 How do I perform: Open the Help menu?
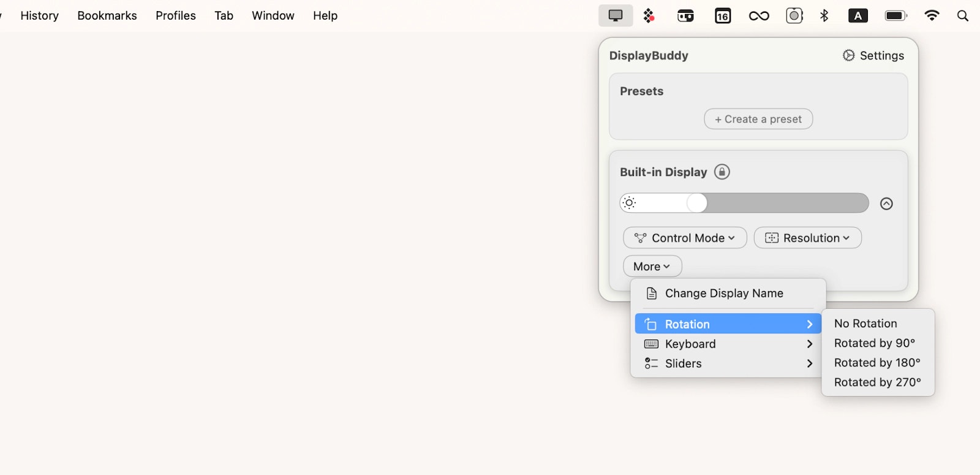(325, 16)
